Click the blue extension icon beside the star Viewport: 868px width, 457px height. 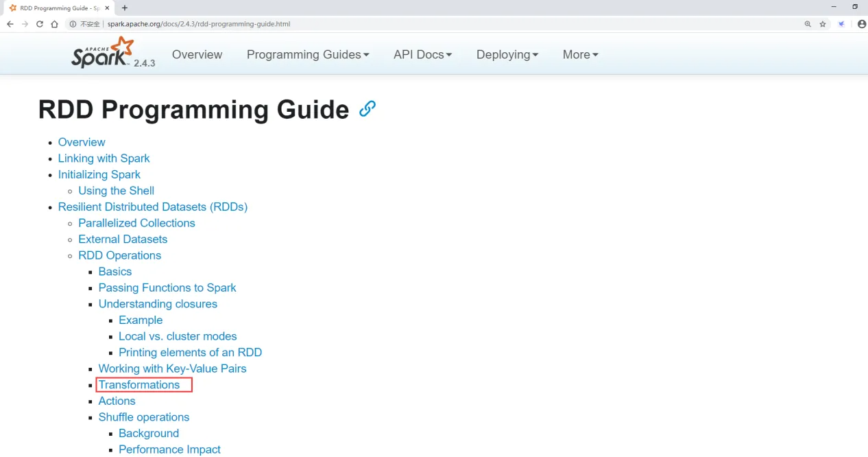842,24
